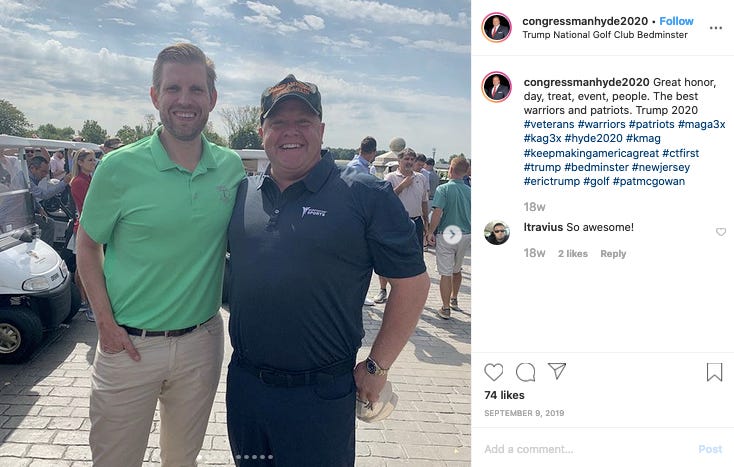Go to next photo with carousel arrow
This screenshot has width=734, height=467.
452,234
